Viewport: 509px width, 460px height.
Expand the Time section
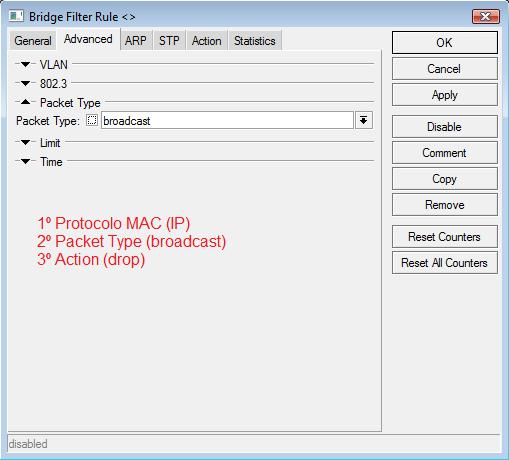(26, 161)
